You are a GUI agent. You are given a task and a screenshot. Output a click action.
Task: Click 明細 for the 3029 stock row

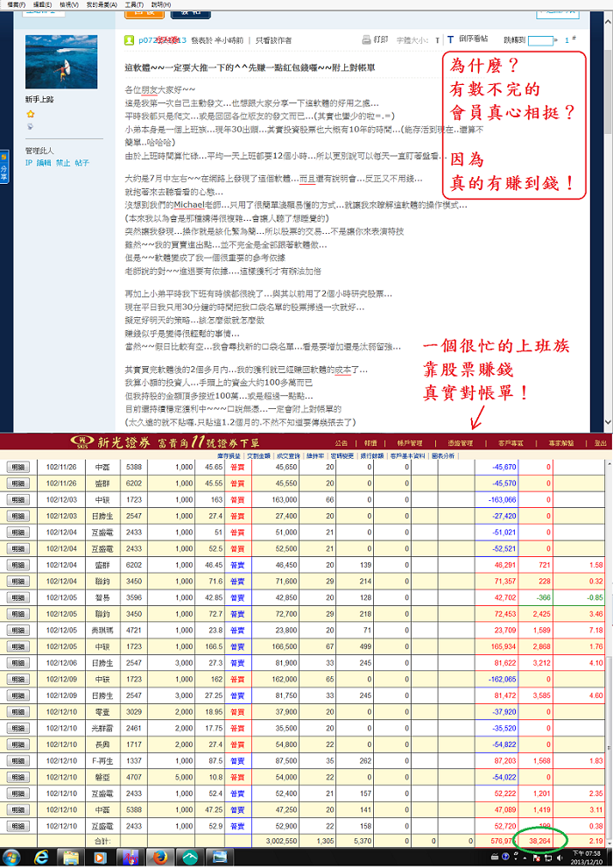(18, 712)
